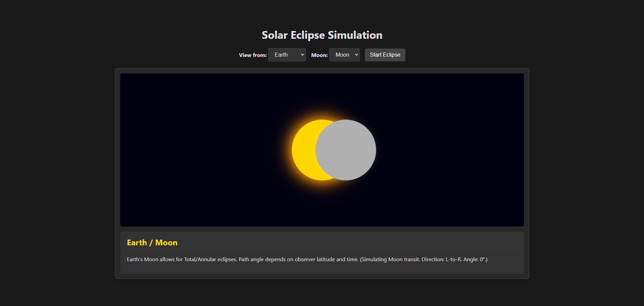The height and width of the screenshot is (306, 644).
Task: Open the View from dropdown showing Earth
Action: 287,55
